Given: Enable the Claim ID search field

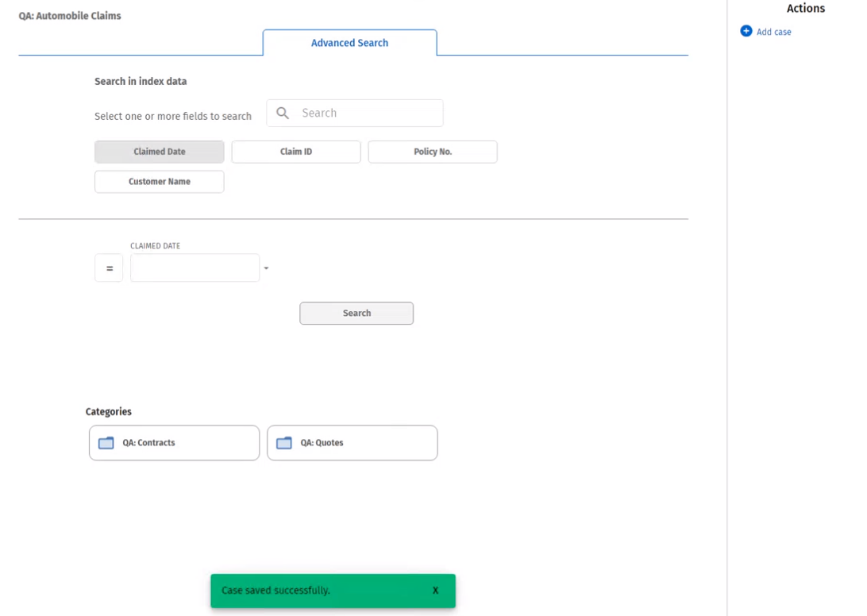Looking at the screenshot, I should (x=295, y=152).
